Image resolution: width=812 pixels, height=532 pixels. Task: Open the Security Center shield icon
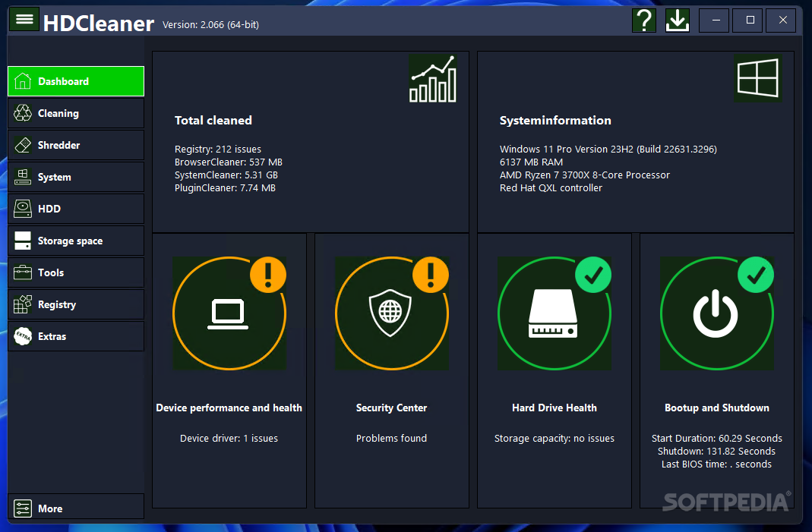(x=392, y=313)
